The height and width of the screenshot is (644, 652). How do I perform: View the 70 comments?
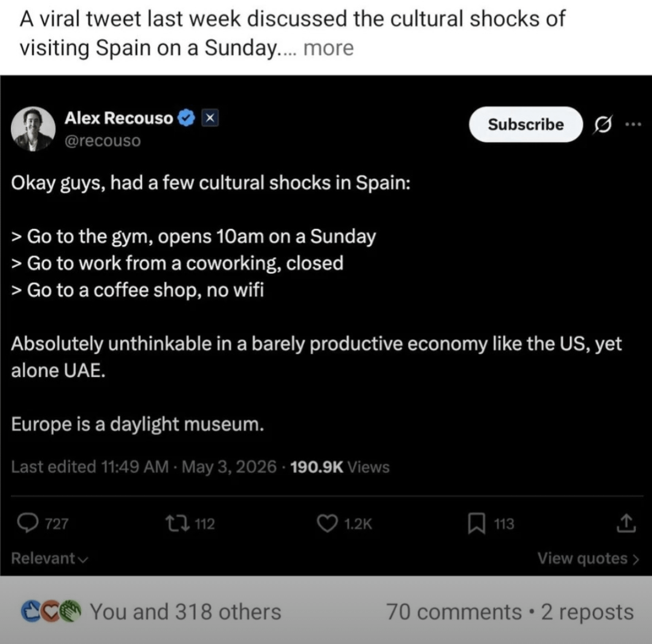pos(454,612)
